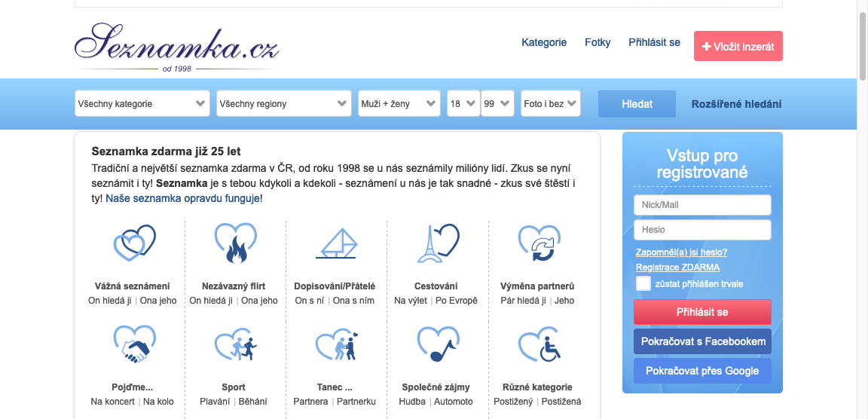Click the 'Registrace ZDARMA' link

coord(677,268)
